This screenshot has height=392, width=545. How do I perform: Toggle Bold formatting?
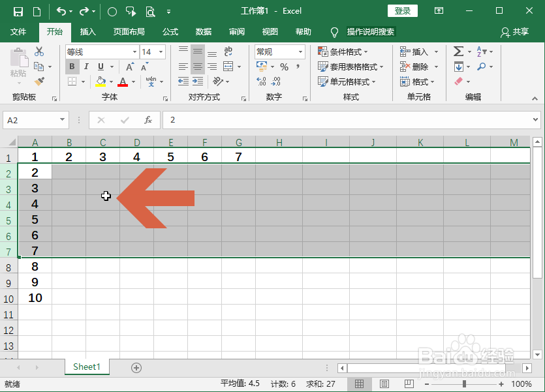[x=72, y=67]
